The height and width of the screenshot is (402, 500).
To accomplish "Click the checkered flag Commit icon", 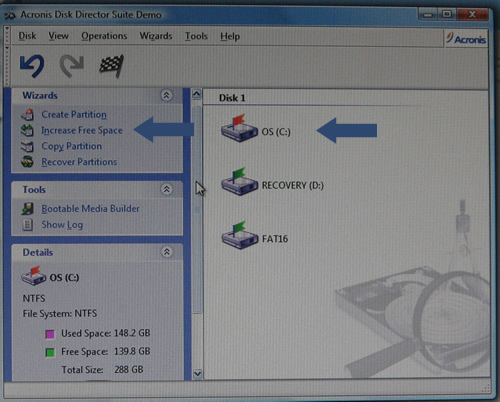I will tap(112, 66).
